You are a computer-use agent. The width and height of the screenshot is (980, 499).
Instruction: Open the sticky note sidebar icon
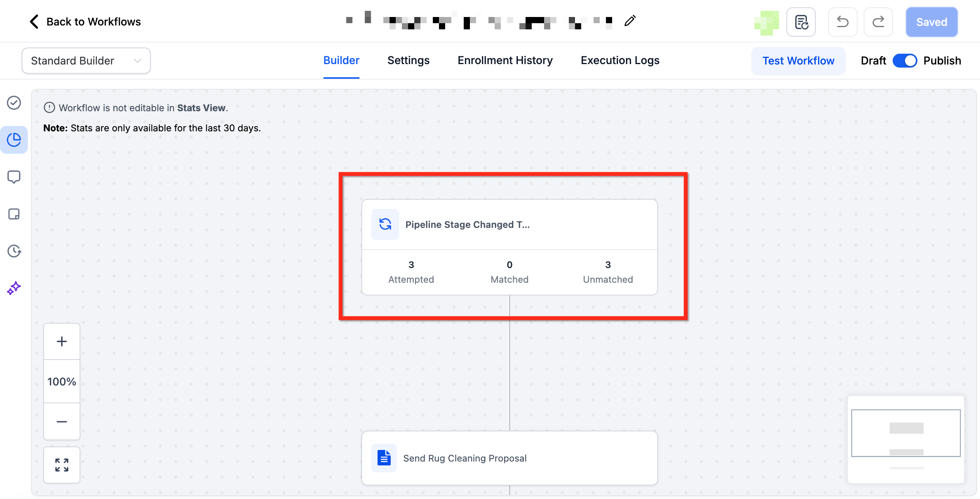(x=14, y=214)
